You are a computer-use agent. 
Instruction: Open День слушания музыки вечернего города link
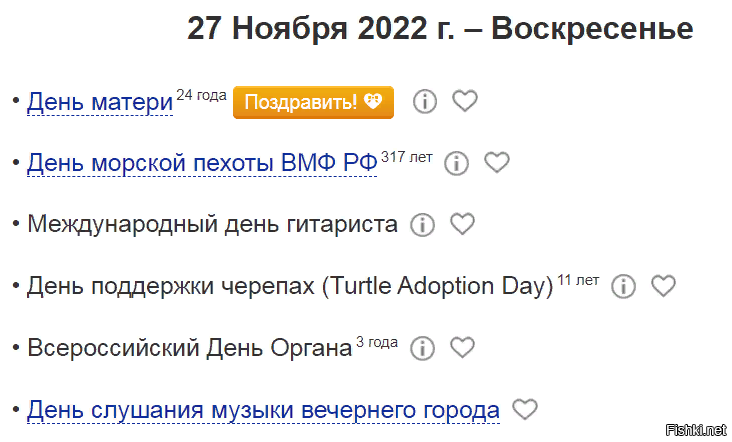263,410
